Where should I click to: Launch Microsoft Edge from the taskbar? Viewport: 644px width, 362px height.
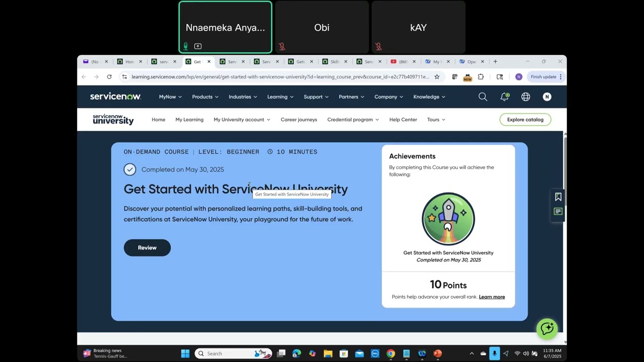[297, 353]
